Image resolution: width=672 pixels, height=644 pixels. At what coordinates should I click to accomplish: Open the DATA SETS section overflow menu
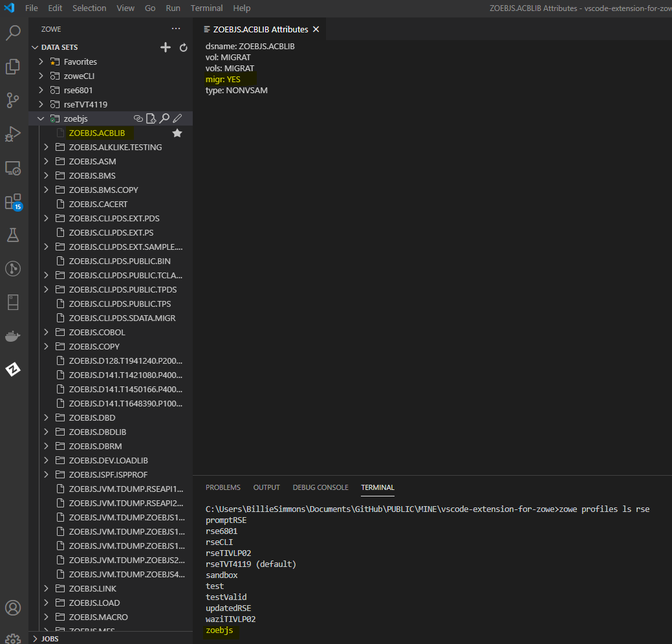pos(176,28)
